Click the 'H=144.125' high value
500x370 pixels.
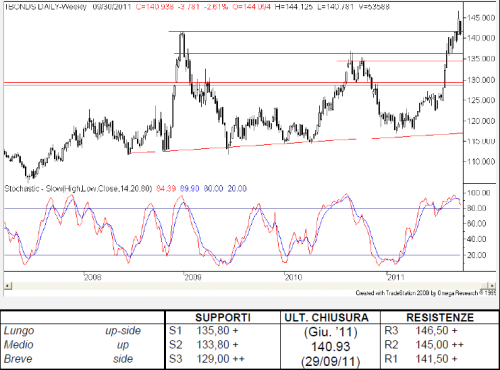294,6
